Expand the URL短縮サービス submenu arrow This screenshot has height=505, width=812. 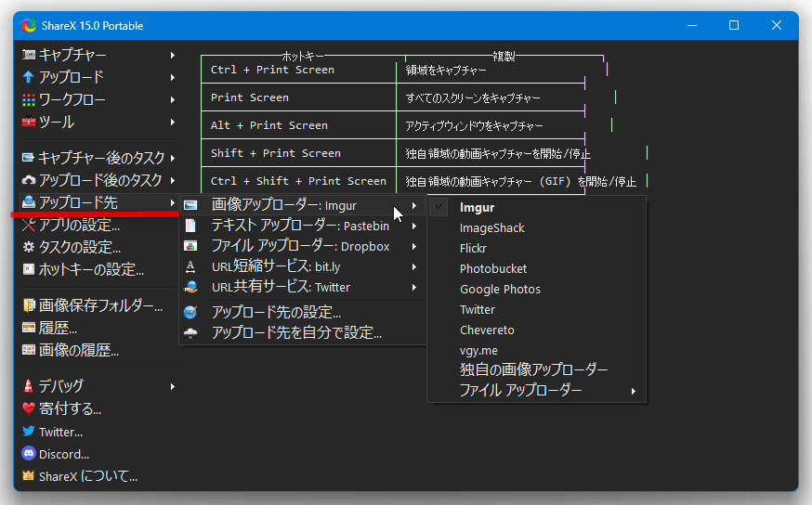[x=414, y=267]
